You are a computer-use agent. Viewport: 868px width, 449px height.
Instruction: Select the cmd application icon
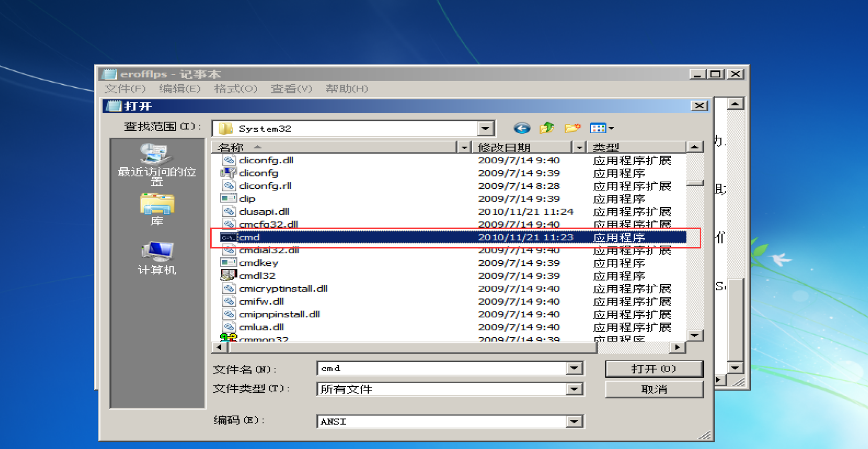[x=228, y=237]
